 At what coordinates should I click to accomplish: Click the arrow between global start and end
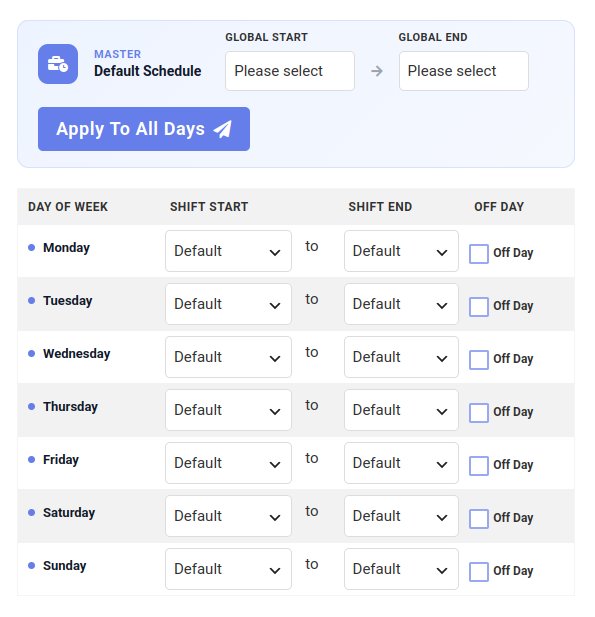pos(377,71)
